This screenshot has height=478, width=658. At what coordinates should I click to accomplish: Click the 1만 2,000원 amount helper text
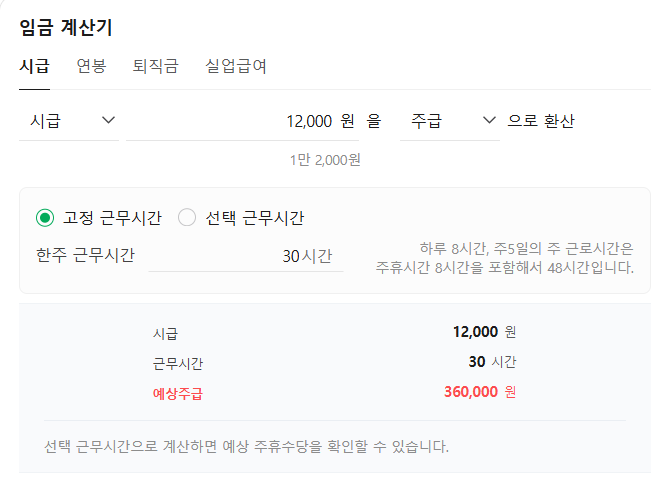click(x=325, y=159)
